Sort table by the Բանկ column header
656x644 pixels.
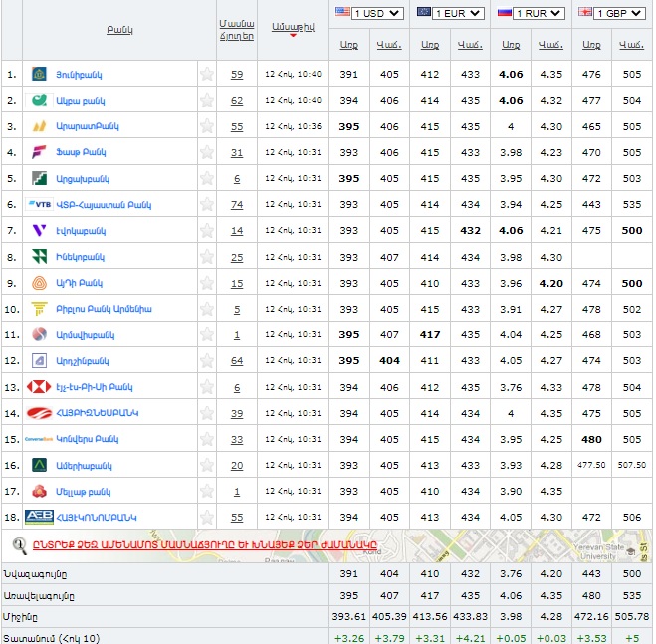119,30
